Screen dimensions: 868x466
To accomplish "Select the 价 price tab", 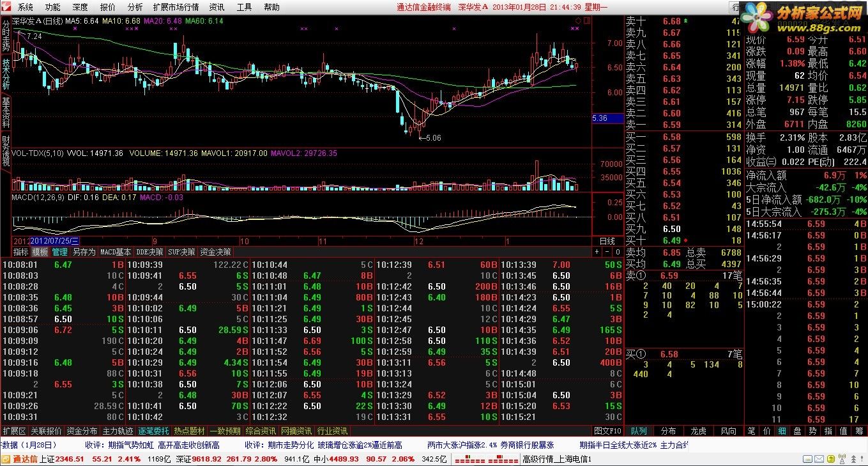I will tap(767, 431).
